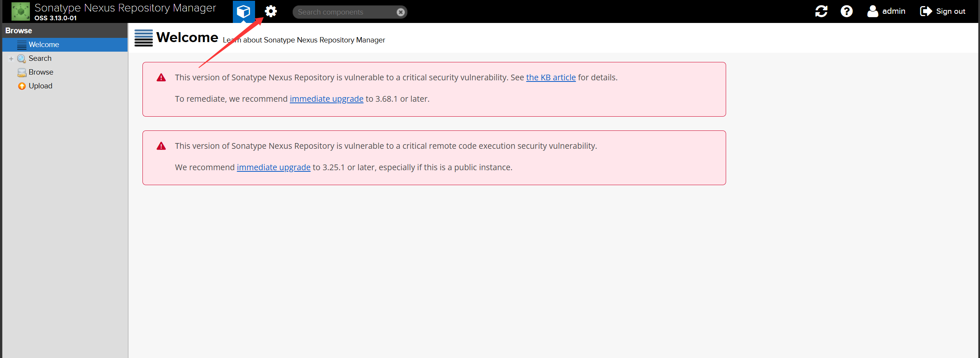Follow immediate upgrade link to 3.68.1

click(326, 99)
